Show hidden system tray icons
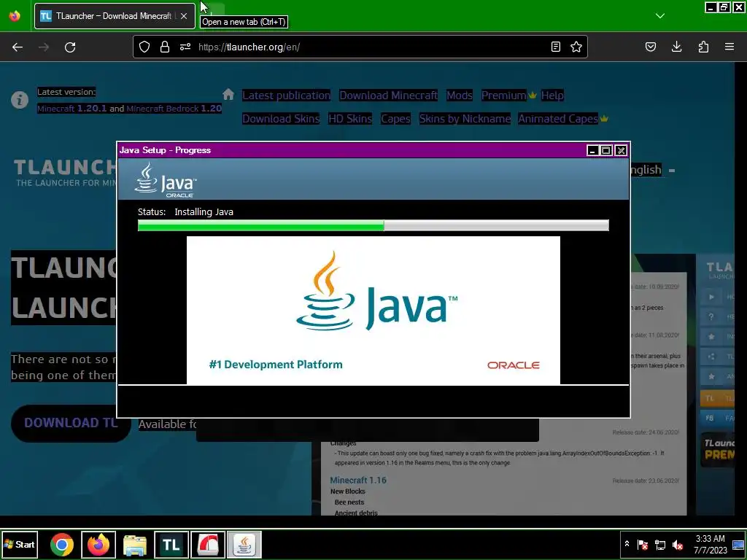This screenshot has width=747, height=560. click(x=627, y=544)
